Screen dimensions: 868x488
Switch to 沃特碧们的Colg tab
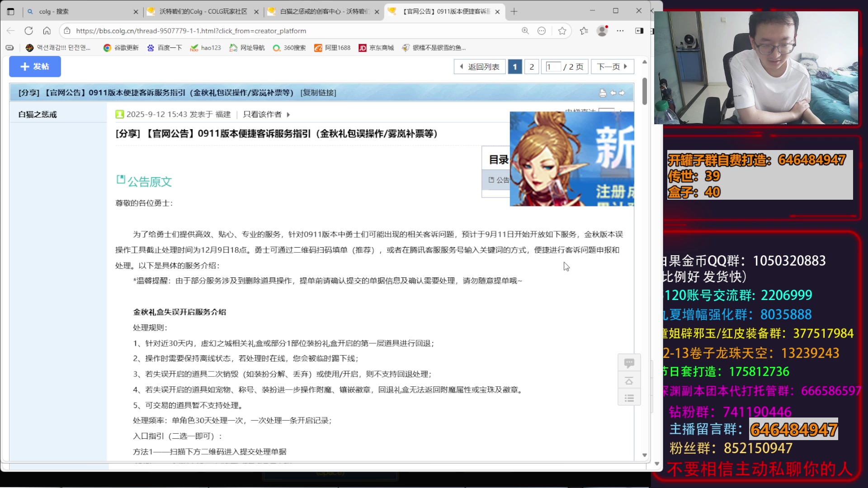[203, 12]
